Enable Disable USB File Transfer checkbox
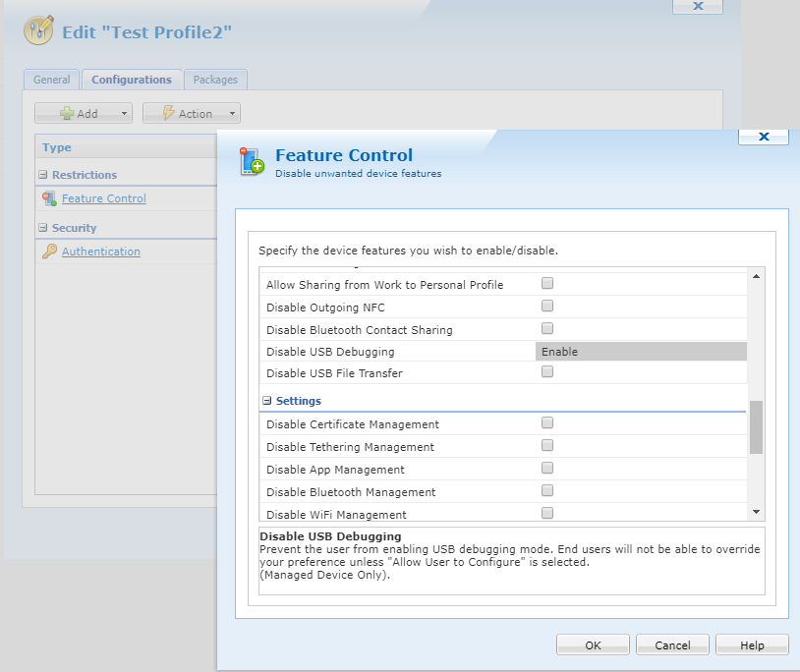 point(547,372)
